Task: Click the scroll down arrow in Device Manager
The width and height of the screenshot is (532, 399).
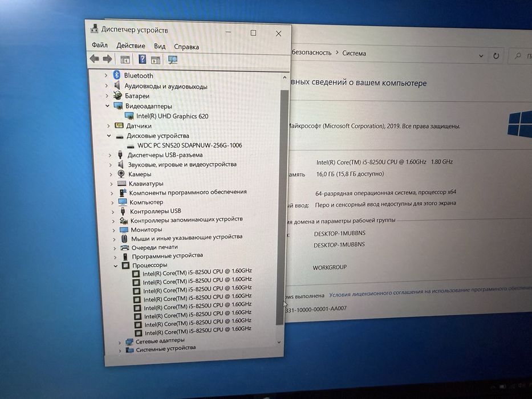Action: [x=279, y=342]
